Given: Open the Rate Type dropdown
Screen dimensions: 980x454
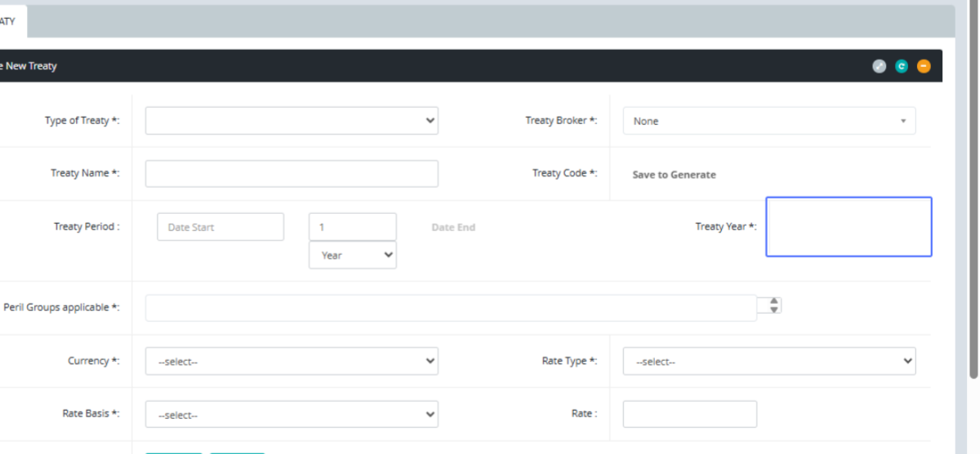Looking at the screenshot, I should tap(768, 361).
